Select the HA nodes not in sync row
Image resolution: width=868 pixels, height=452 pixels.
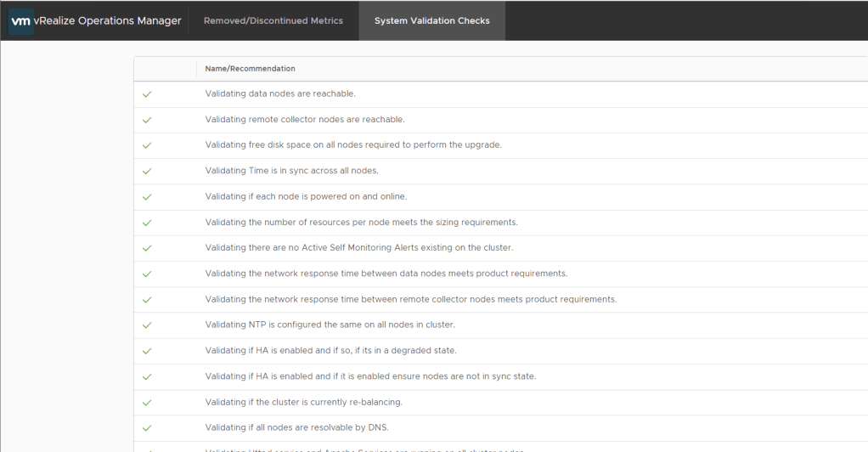[x=370, y=376]
